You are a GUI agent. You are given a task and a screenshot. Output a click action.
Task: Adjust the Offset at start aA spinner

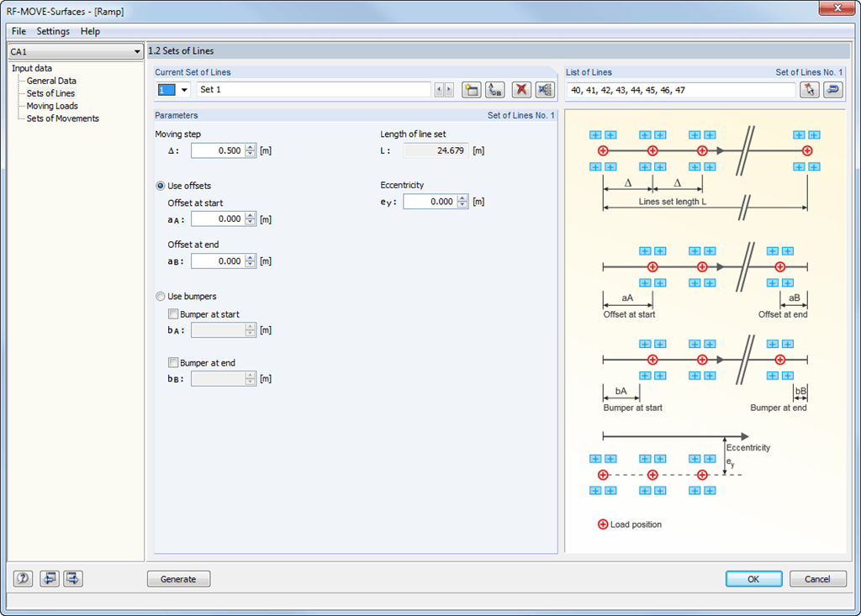(251, 219)
